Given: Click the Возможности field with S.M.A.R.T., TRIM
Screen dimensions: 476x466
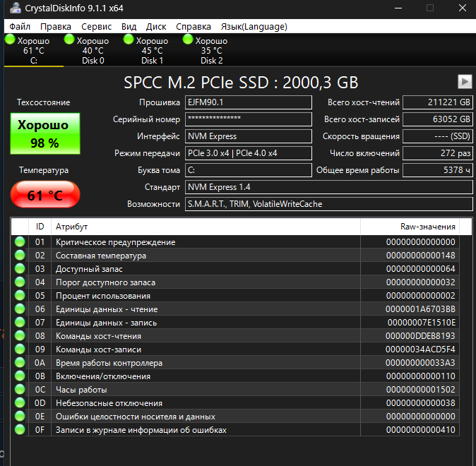Looking at the screenshot, I should 329,204.
